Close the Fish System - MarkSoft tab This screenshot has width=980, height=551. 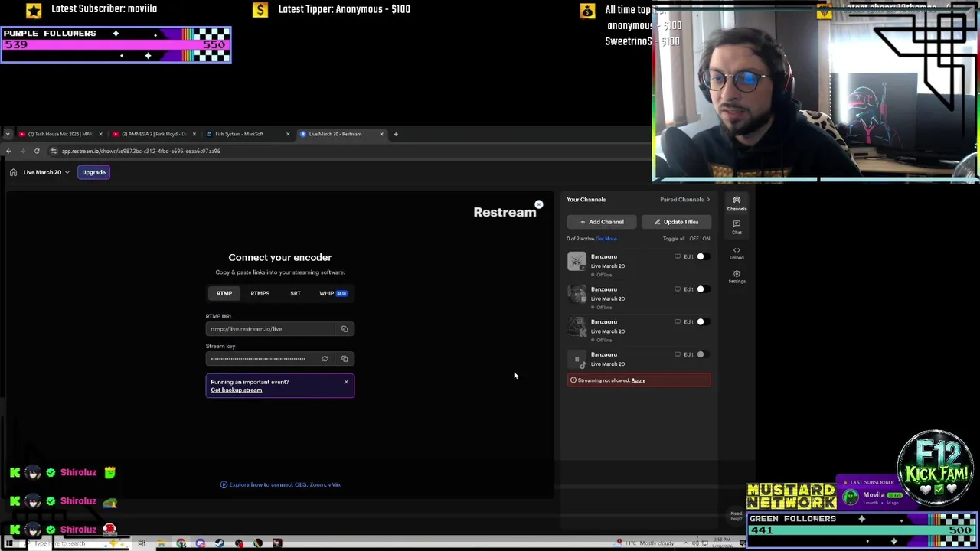point(288,134)
